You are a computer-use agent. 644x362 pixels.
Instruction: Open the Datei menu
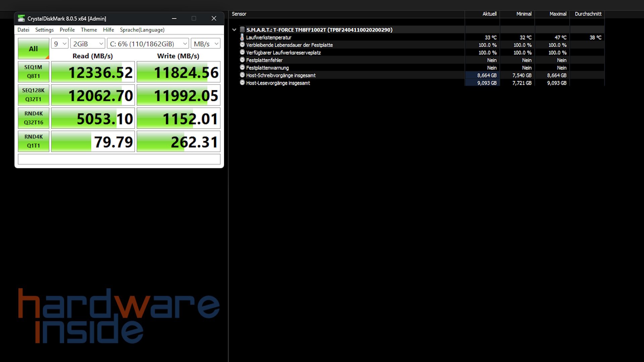coord(23,30)
